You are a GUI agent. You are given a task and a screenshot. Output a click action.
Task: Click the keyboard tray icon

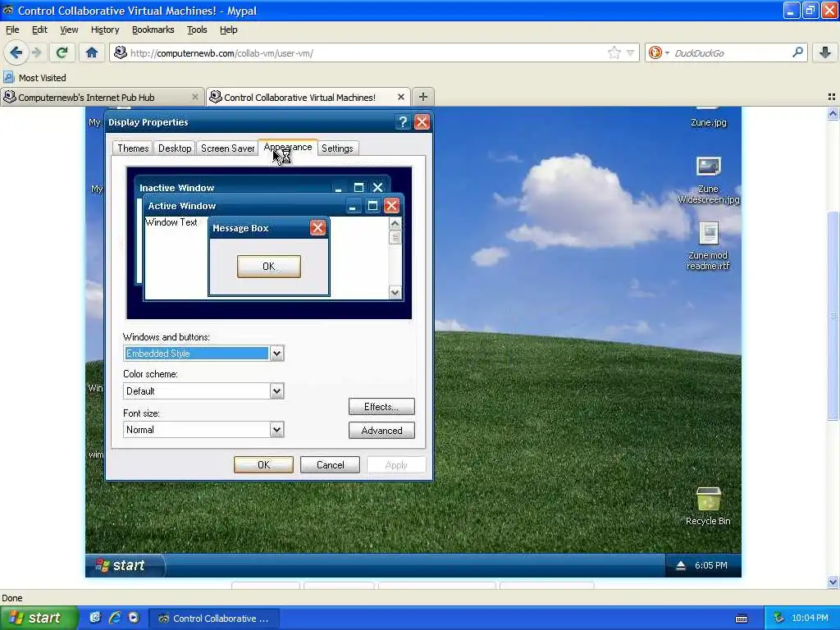tap(742, 619)
